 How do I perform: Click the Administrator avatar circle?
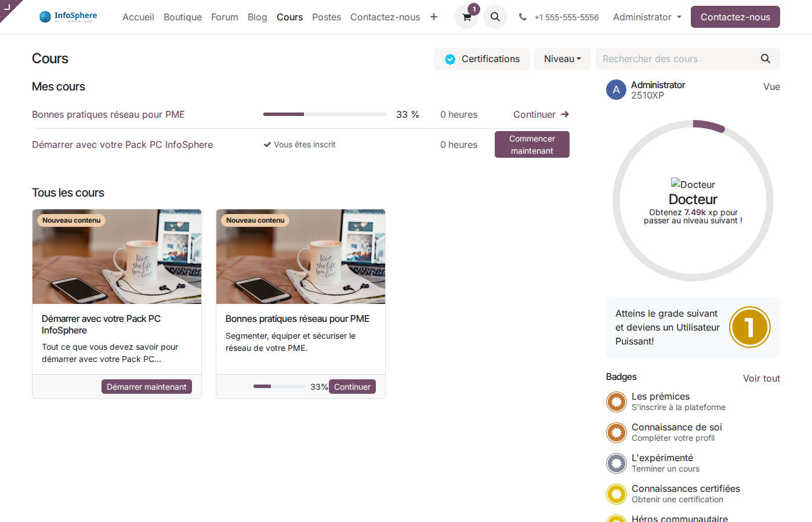click(616, 90)
